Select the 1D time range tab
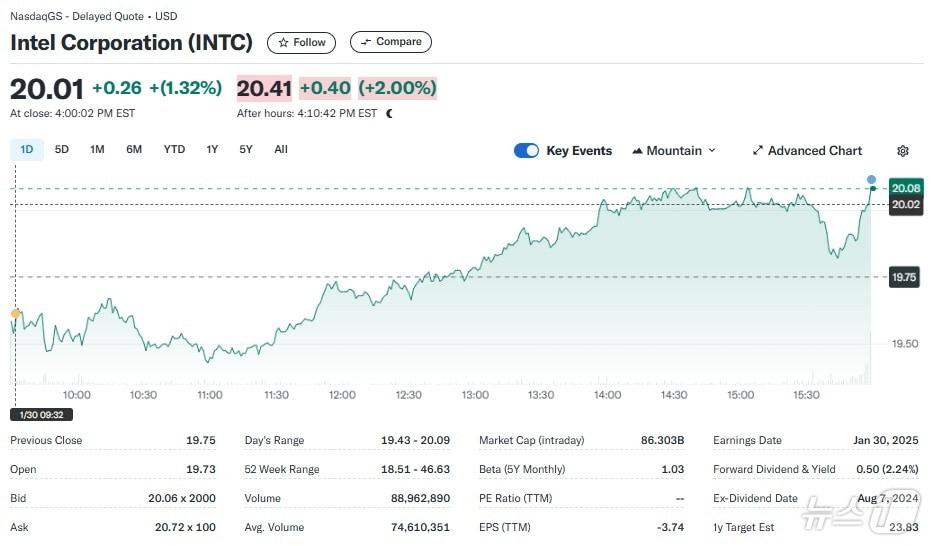The image size is (931, 546). 27,150
